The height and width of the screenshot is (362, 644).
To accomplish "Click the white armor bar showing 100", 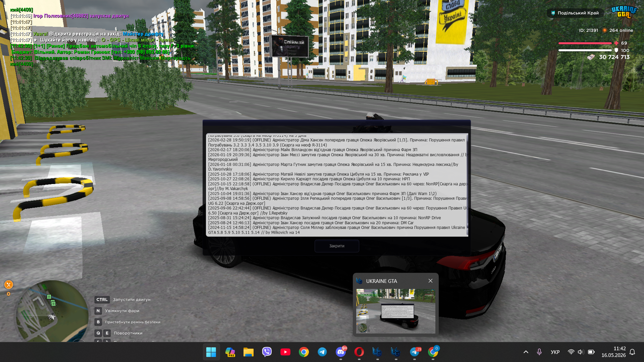I will (x=585, y=50).
